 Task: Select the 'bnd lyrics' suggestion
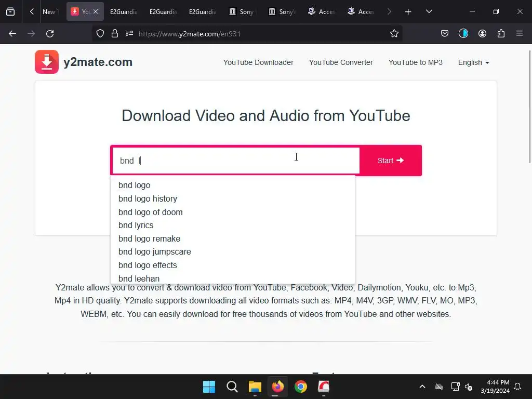pyautogui.click(x=136, y=225)
